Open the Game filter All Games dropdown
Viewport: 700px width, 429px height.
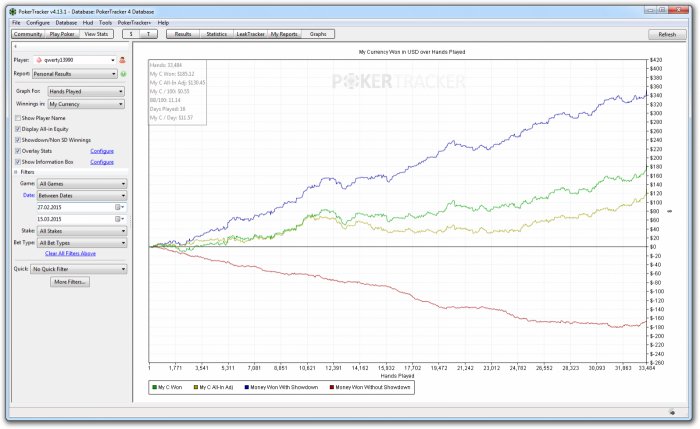pos(82,183)
